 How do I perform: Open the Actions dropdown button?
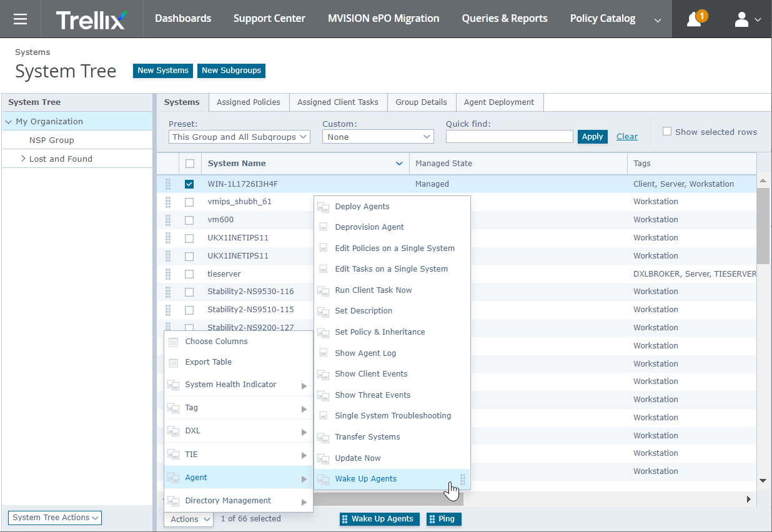coord(189,519)
